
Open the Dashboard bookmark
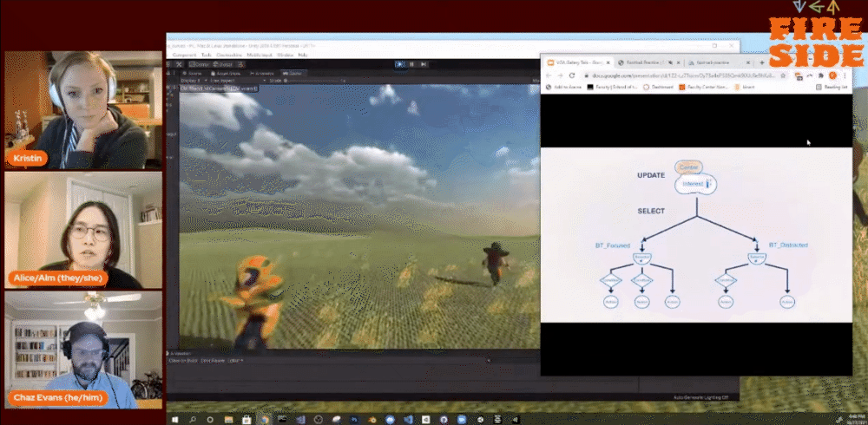658,87
